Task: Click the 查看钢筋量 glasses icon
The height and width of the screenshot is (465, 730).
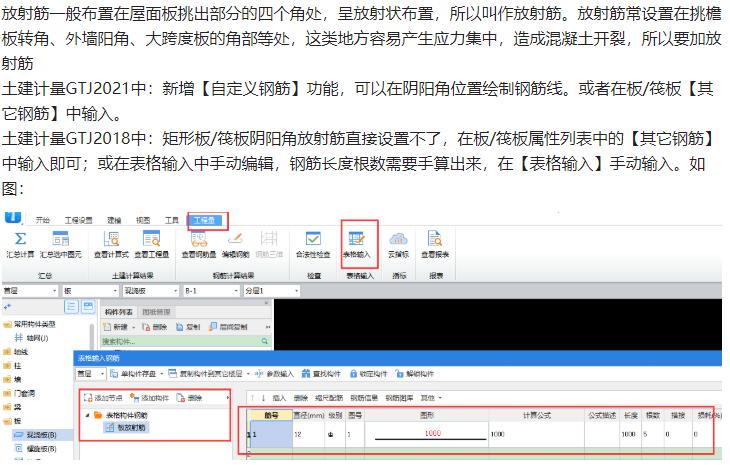Action: pyautogui.click(x=199, y=239)
